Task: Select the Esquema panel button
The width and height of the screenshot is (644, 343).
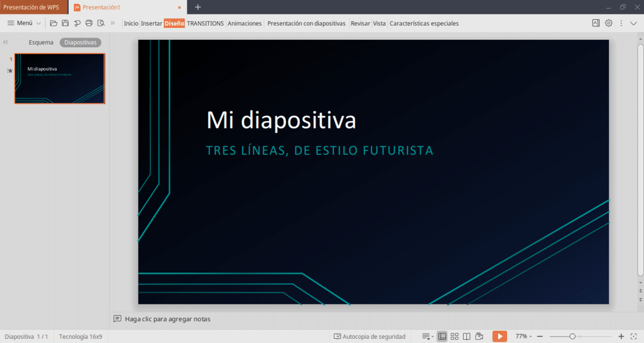Action: coord(41,42)
